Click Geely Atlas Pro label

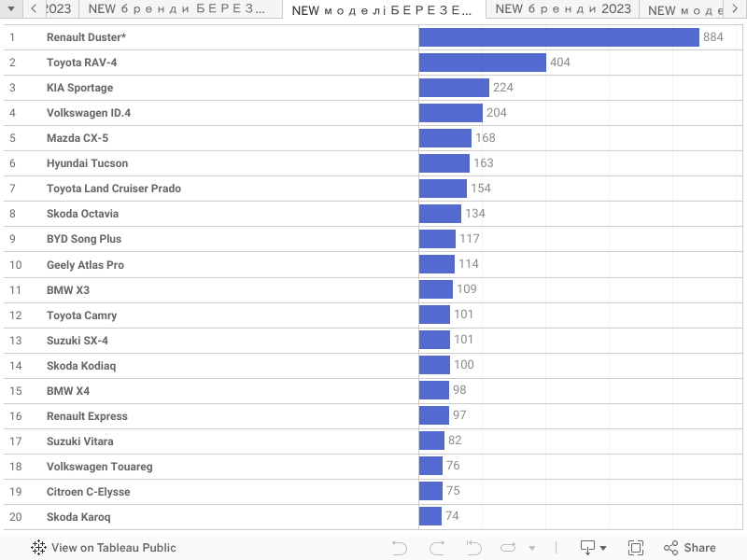[85, 265]
